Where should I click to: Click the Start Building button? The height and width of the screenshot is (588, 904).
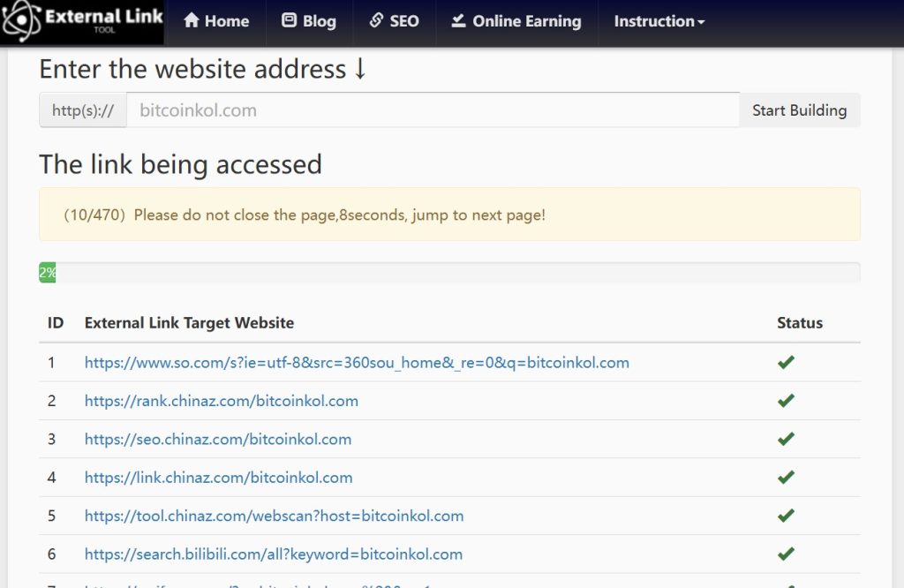point(800,110)
